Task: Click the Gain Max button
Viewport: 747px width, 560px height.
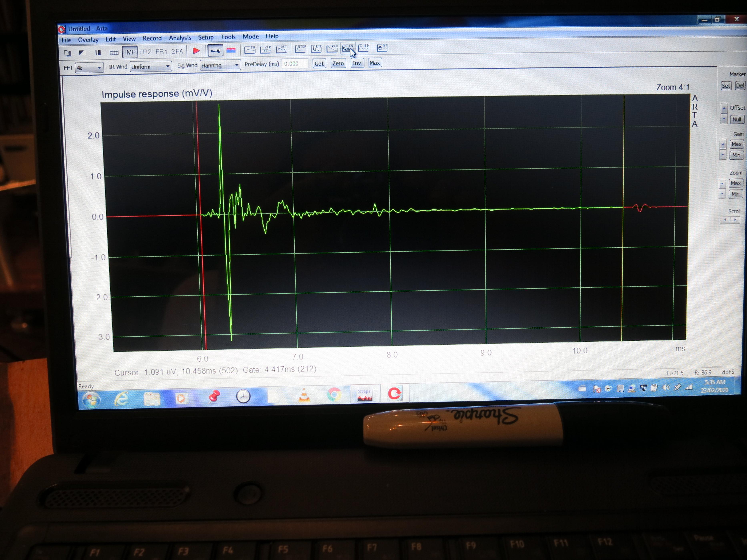Action: coord(736,144)
